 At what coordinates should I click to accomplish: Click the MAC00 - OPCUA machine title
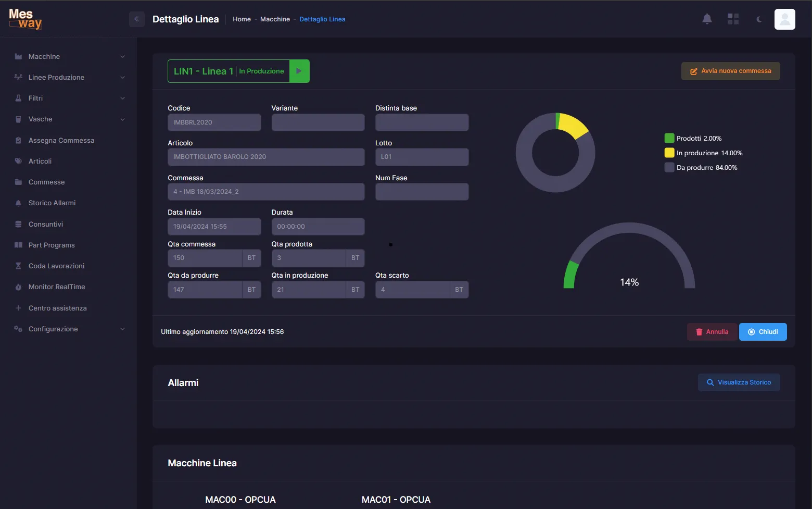coord(240,500)
